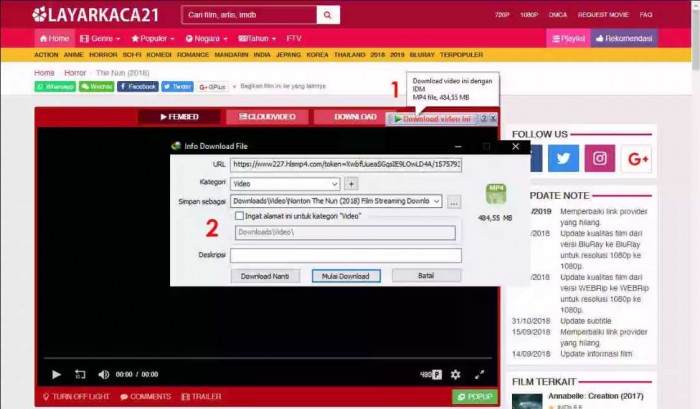Click the Batal button
700x409 pixels.
point(426,275)
